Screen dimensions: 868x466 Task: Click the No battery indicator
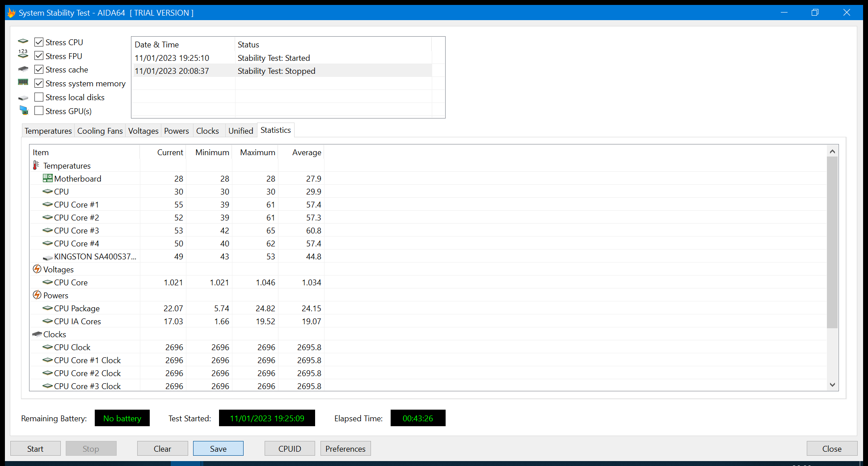point(122,418)
